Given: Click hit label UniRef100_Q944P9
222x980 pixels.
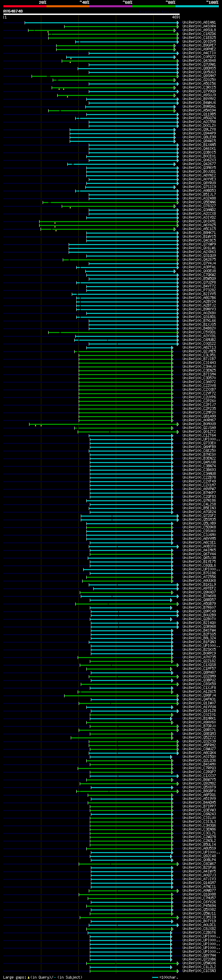Looking at the screenshot, I should [199, 133].
